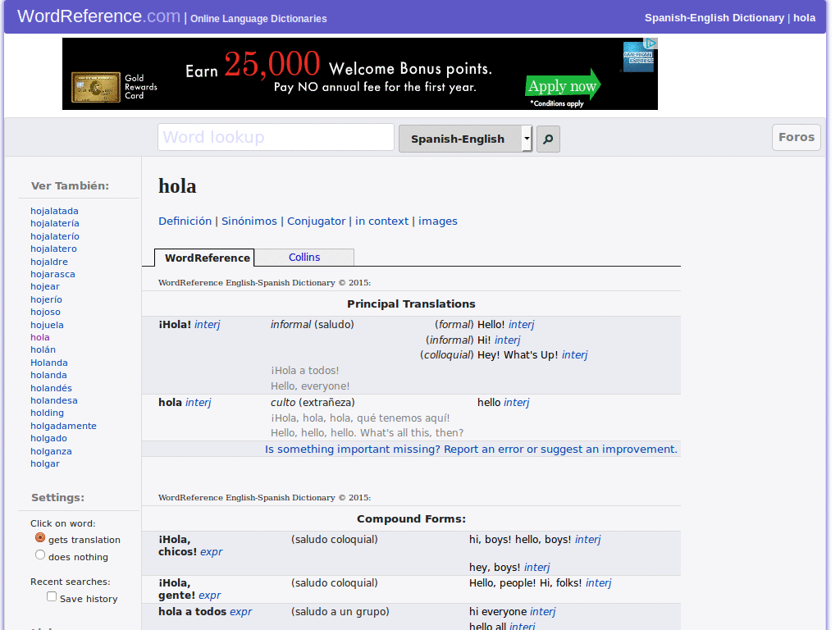840x630 pixels.
Task: Click the AdChoices icon on the banner
Action: [651, 43]
